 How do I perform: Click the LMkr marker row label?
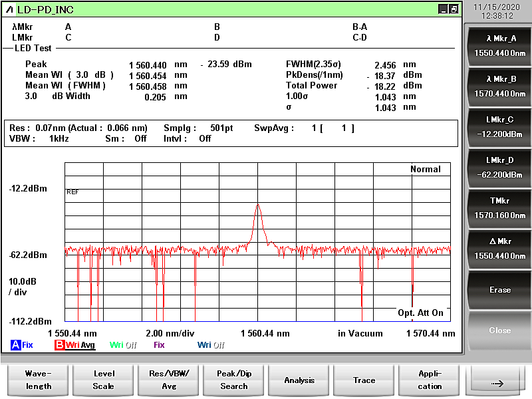click(x=23, y=37)
